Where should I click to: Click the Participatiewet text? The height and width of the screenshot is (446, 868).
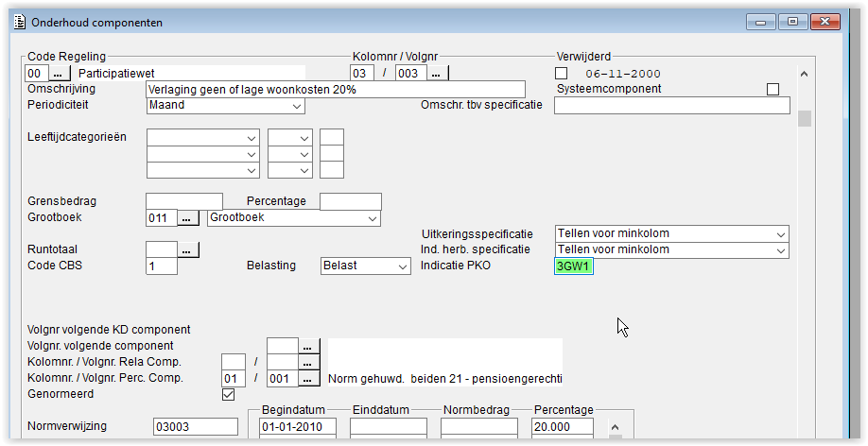tap(116, 73)
